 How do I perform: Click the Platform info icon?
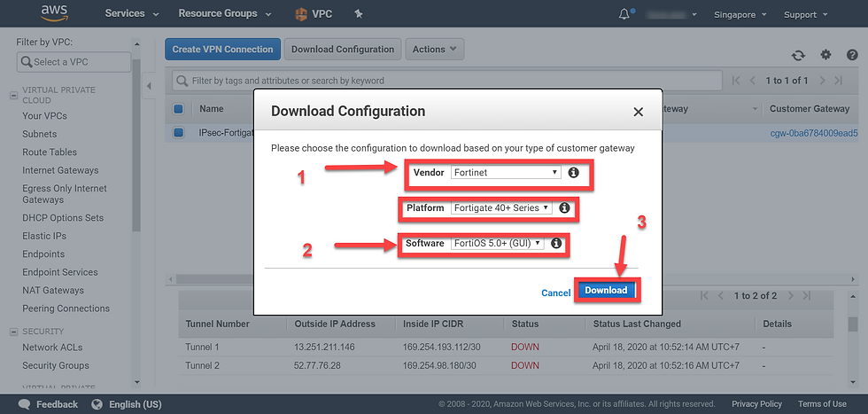coord(564,207)
